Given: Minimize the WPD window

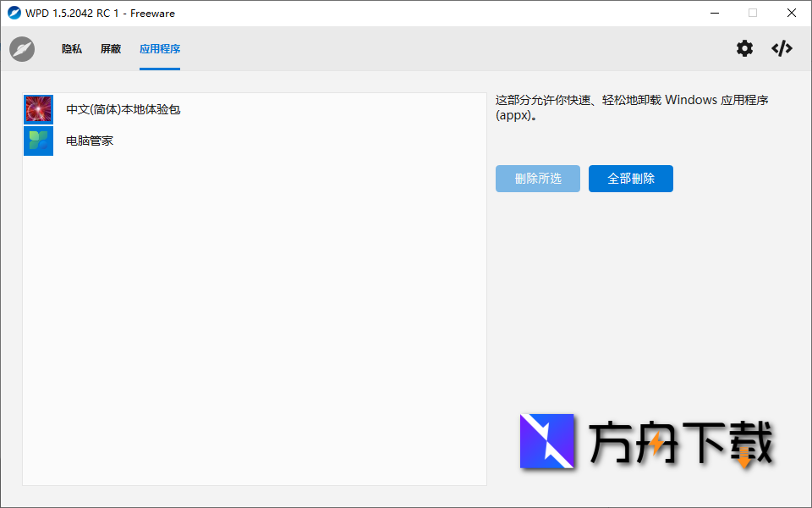Looking at the screenshot, I should pyautogui.click(x=714, y=13).
